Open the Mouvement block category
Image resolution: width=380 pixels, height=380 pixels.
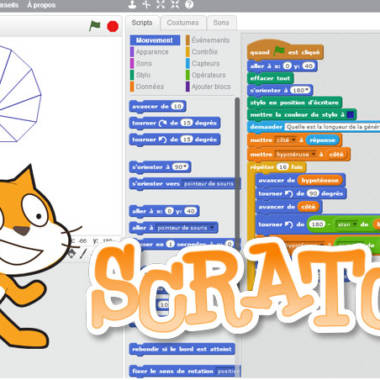[x=155, y=40]
